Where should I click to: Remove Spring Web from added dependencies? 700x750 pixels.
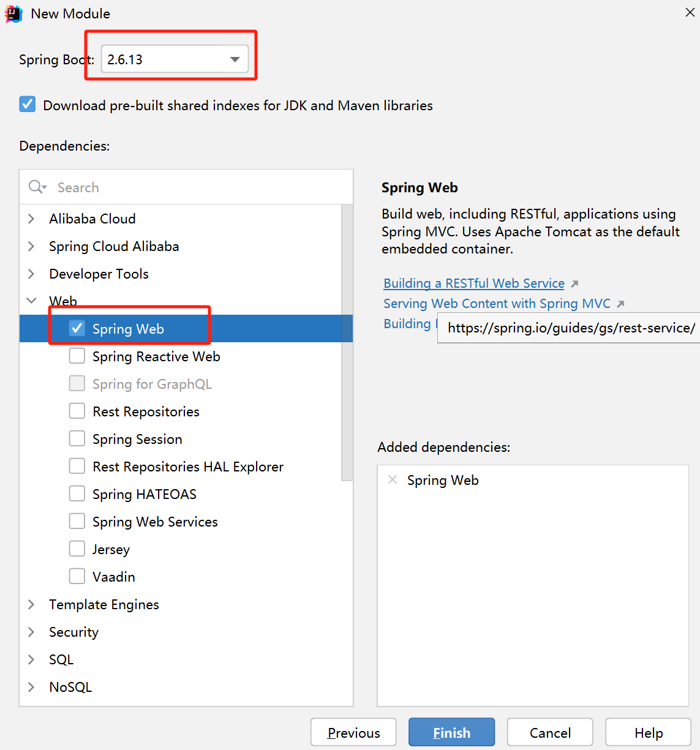pos(393,480)
